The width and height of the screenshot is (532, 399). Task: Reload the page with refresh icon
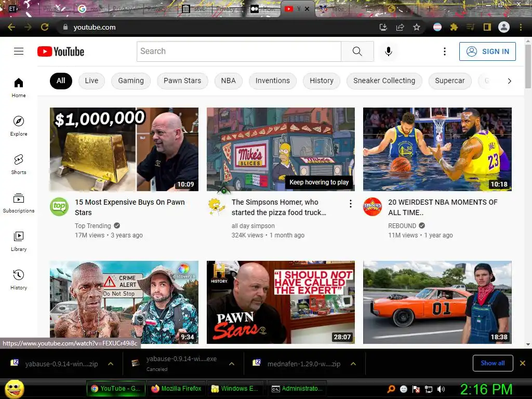45,27
